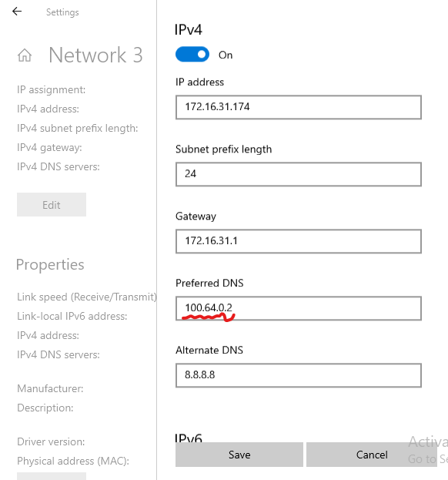Save the IP settings

click(x=239, y=455)
